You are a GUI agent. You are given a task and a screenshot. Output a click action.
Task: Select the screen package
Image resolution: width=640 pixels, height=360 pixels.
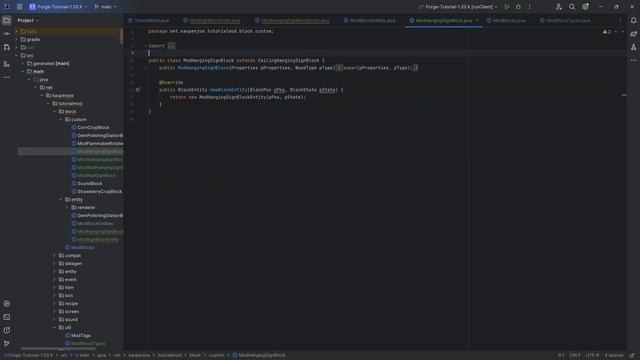tap(71, 312)
